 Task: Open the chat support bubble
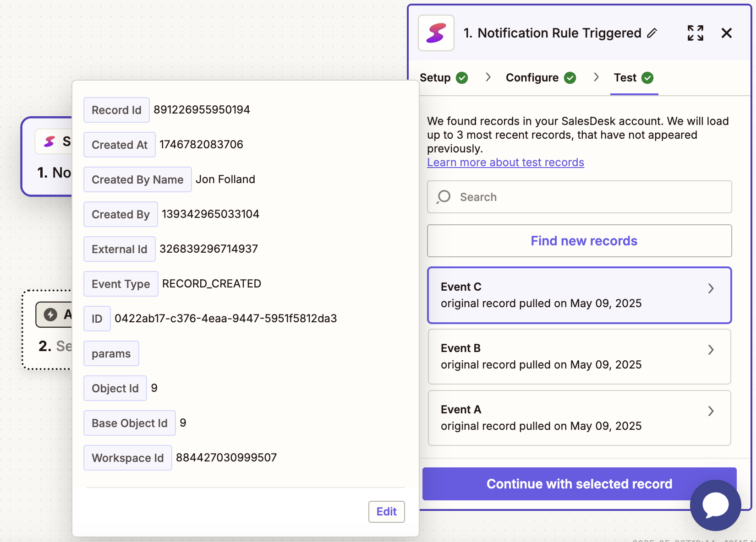pyautogui.click(x=715, y=505)
